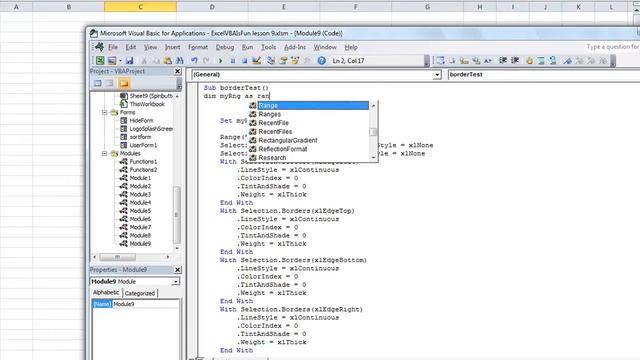This screenshot has width=640, height=360.
Task: Collapse the Forms folder in project tree
Action: pos(105,112)
